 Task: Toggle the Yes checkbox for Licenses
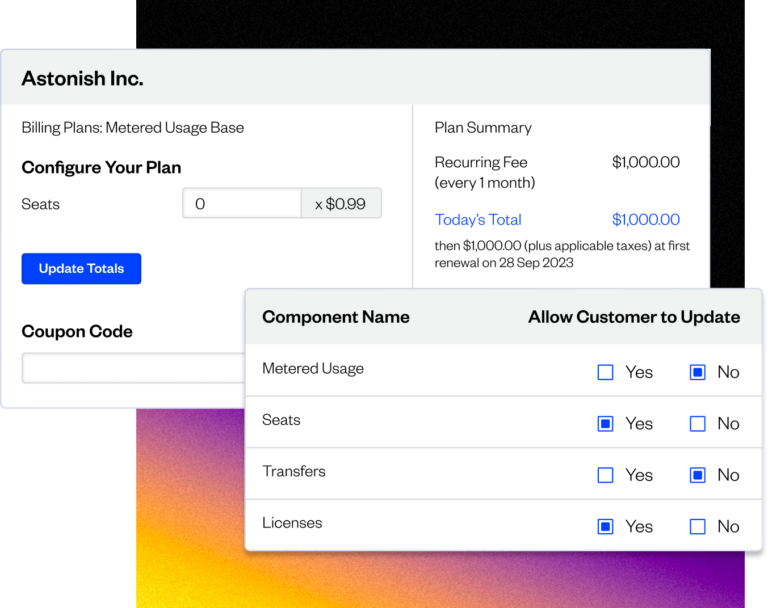605,526
